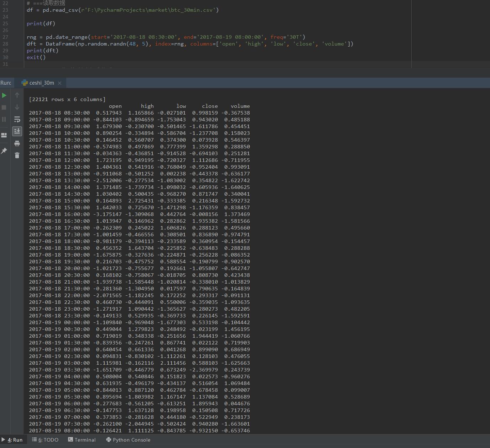Click the green Rerun button
Screen dimensions: 490x448
4,95
